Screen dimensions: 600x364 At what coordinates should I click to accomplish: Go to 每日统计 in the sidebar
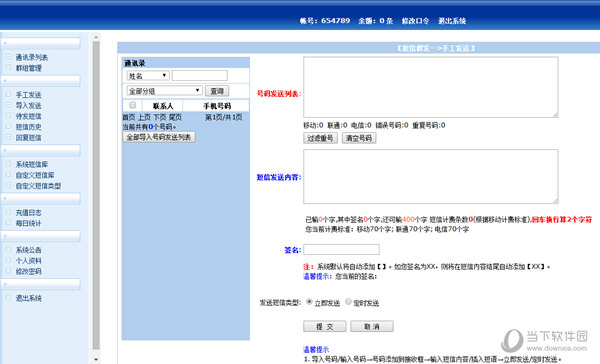(x=28, y=223)
